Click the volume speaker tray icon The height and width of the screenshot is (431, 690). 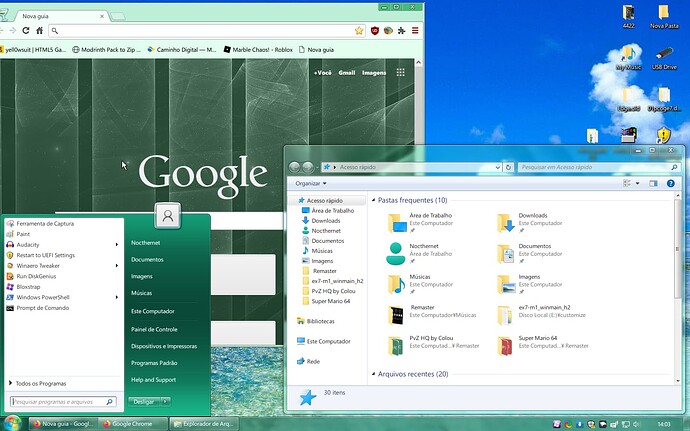pyautogui.click(x=636, y=424)
